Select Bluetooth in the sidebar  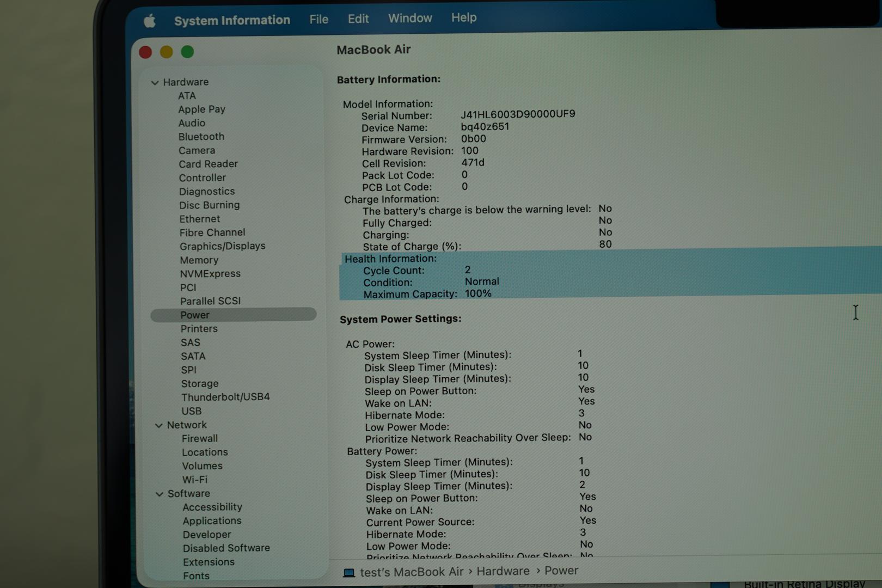pyautogui.click(x=201, y=137)
